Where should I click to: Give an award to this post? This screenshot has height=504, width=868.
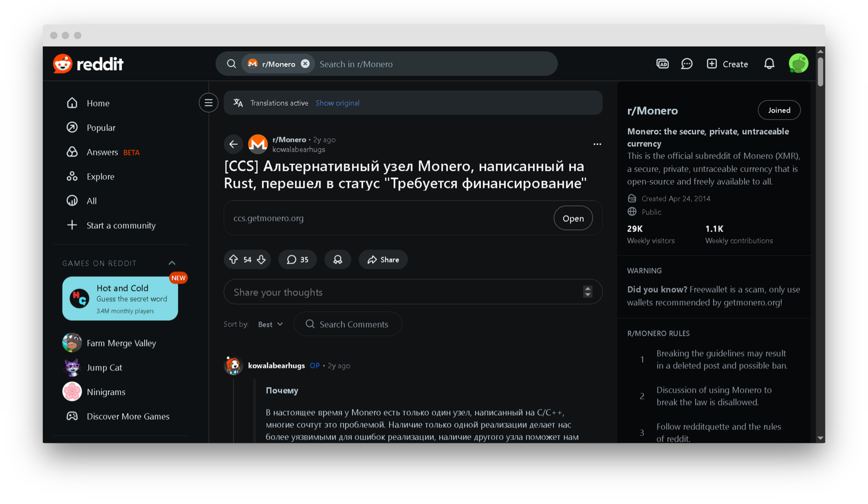337,260
